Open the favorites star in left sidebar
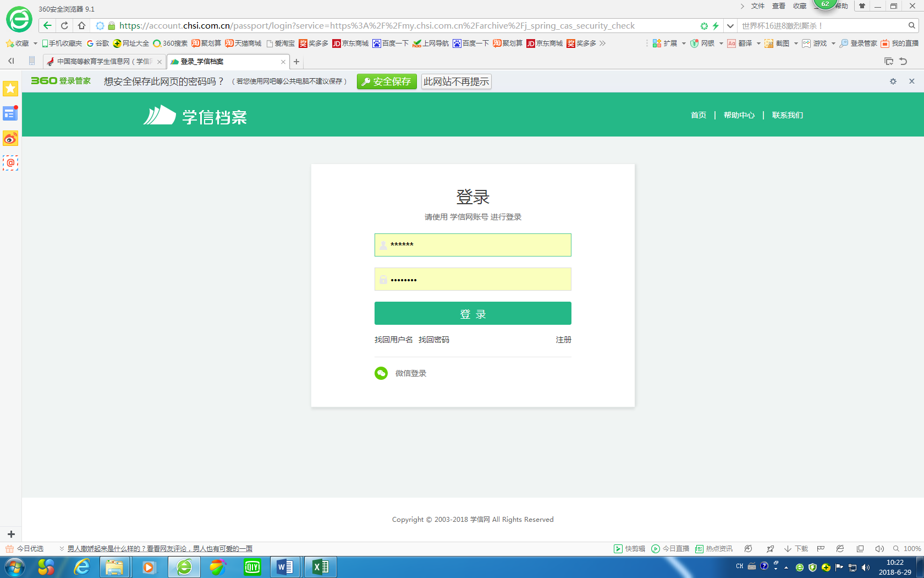 tap(10, 89)
